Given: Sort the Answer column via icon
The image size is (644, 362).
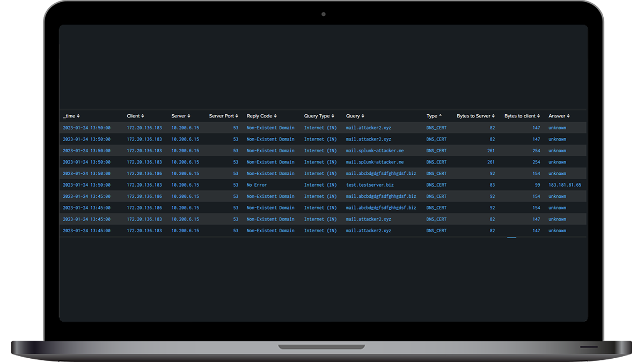Looking at the screenshot, I should pos(568,116).
